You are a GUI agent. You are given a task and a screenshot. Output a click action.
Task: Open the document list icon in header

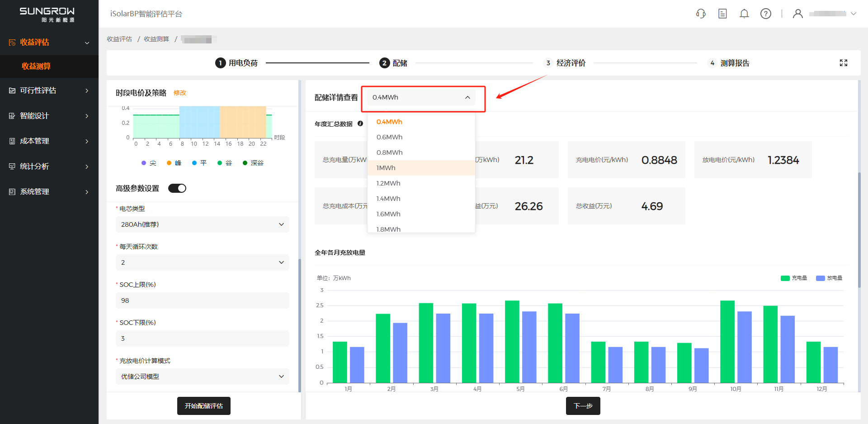[722, 14]
